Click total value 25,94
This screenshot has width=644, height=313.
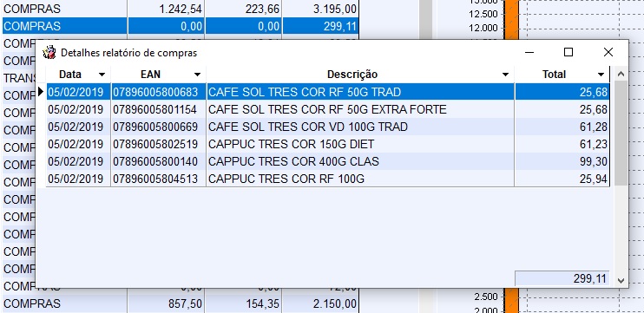(x=594, y=179)
